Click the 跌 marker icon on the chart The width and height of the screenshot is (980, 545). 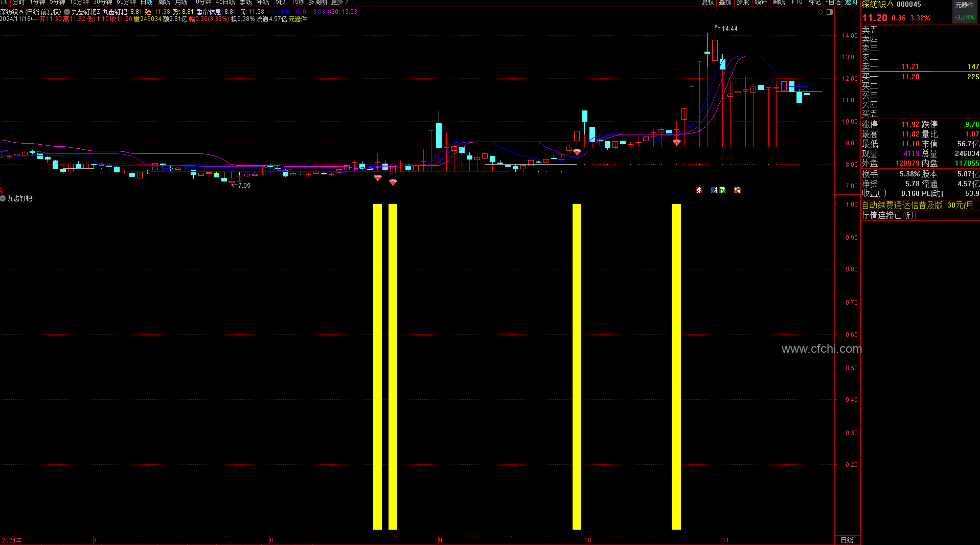pyautogui.click(x=722, y=190)
